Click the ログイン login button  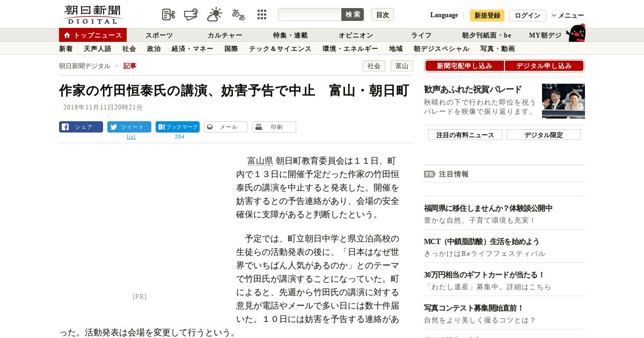tap(528, 16)
